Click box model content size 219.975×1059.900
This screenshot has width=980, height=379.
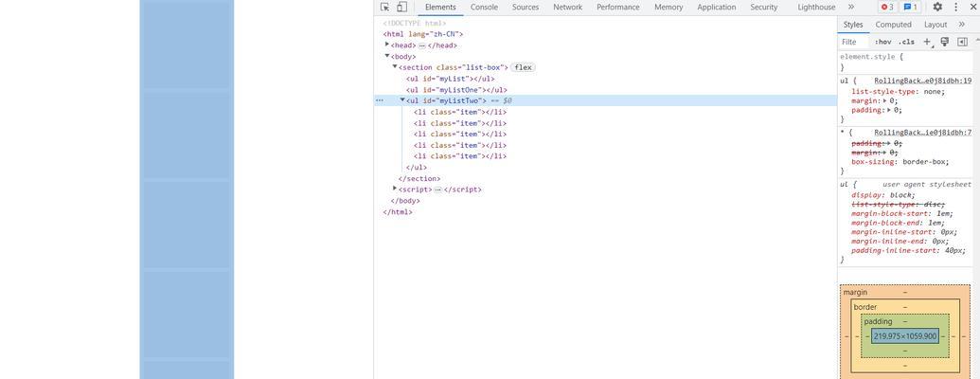pos(904,336)
